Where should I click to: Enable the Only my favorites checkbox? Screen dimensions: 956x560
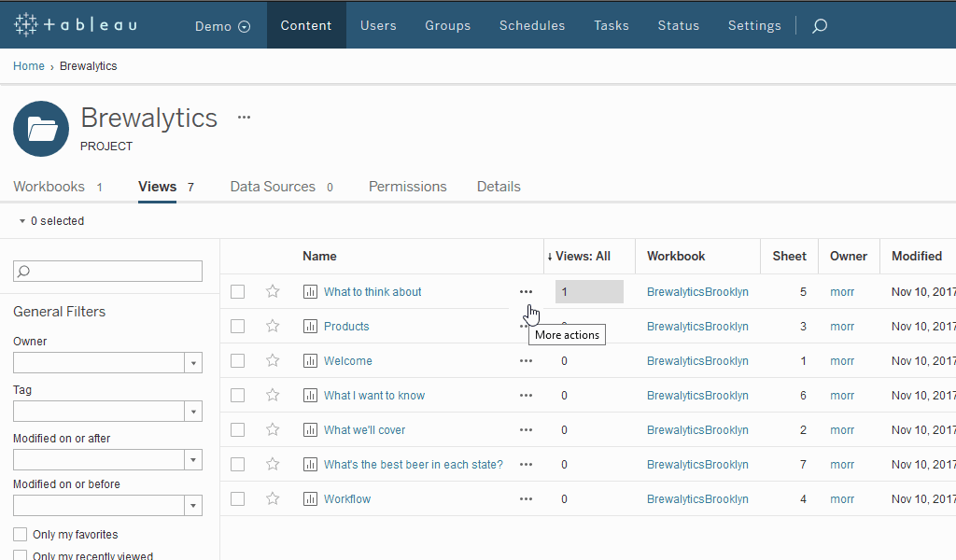[21, 534]
